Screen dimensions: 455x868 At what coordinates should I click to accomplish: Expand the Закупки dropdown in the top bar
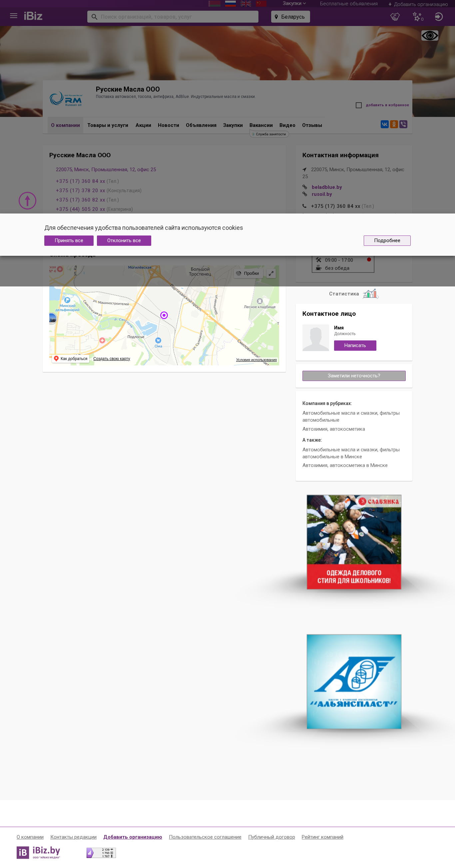294,4
